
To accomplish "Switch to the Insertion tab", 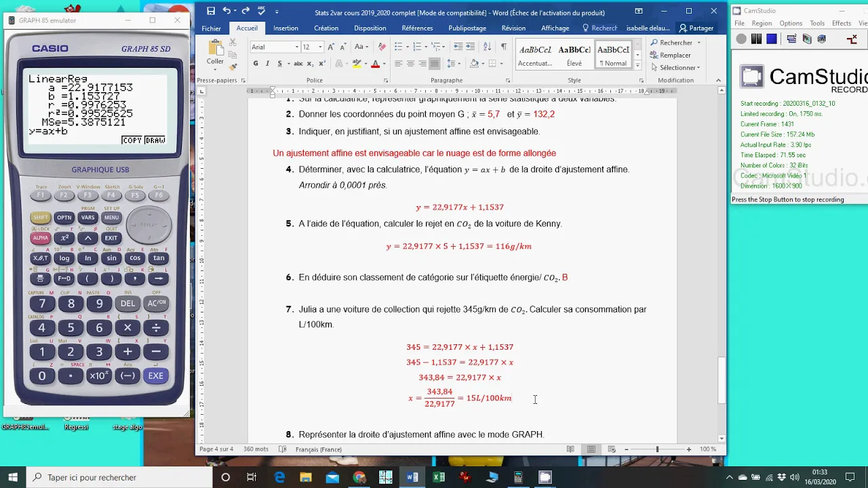I will click(x=285, y=28).
